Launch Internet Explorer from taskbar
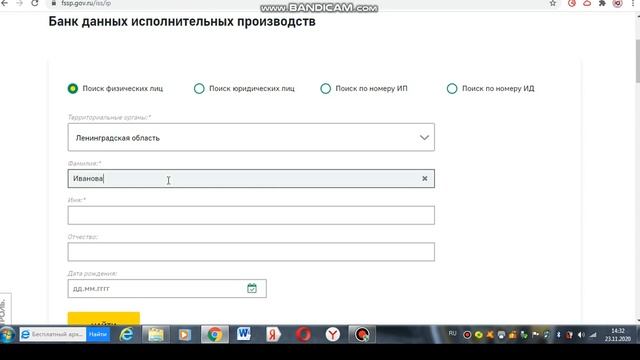Screen dimensions: 640x360 pyautogui.click(x=127, y=335)
